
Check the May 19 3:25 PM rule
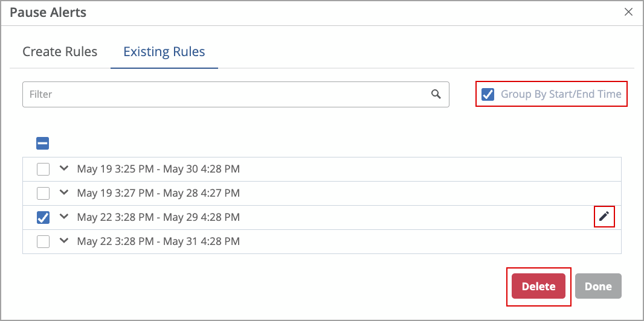point(43,169)
